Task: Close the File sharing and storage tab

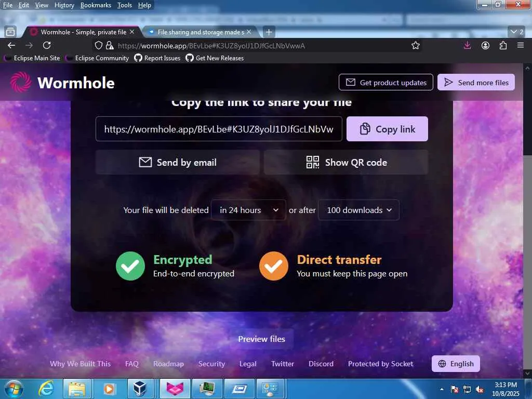Action: [249, 32]
